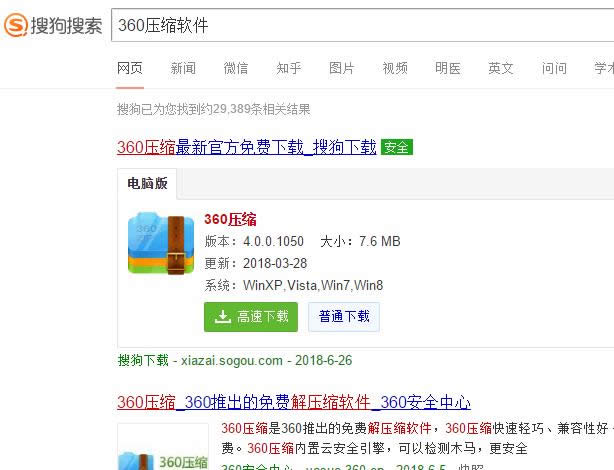The width and height of the screenshot is (614, 470).
Task: Go to the 英文 search tab
Action: coord(500,68)
